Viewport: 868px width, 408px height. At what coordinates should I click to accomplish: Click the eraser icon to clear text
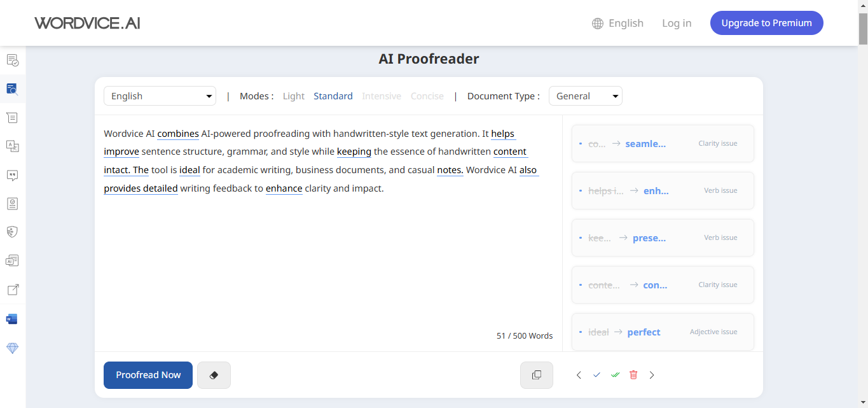(214, 375)
